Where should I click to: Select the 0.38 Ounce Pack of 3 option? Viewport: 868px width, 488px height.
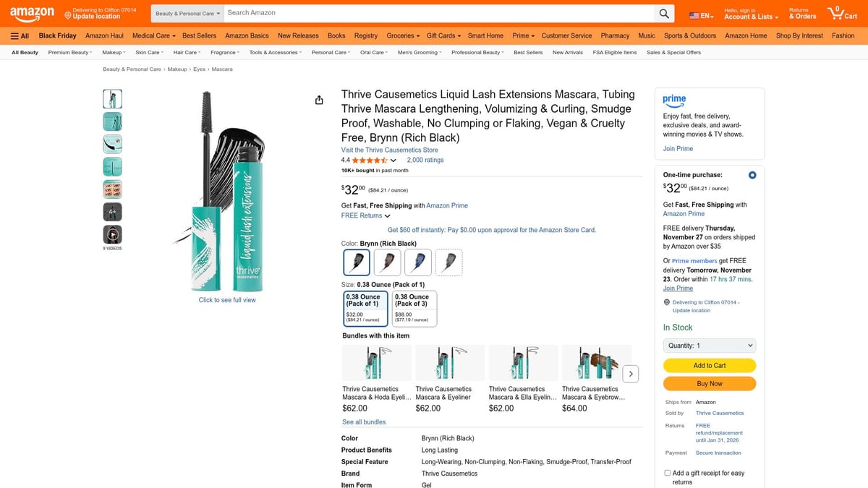pos(414,308)
